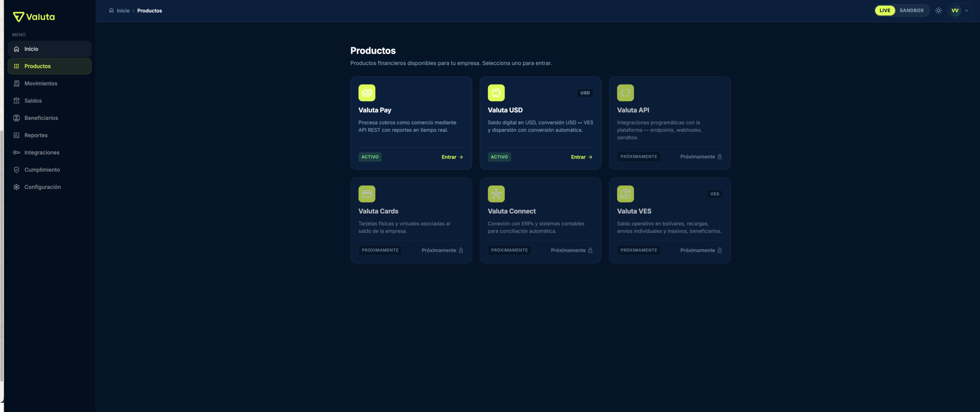Open Configuración from the sidebar

click(50, 187)
